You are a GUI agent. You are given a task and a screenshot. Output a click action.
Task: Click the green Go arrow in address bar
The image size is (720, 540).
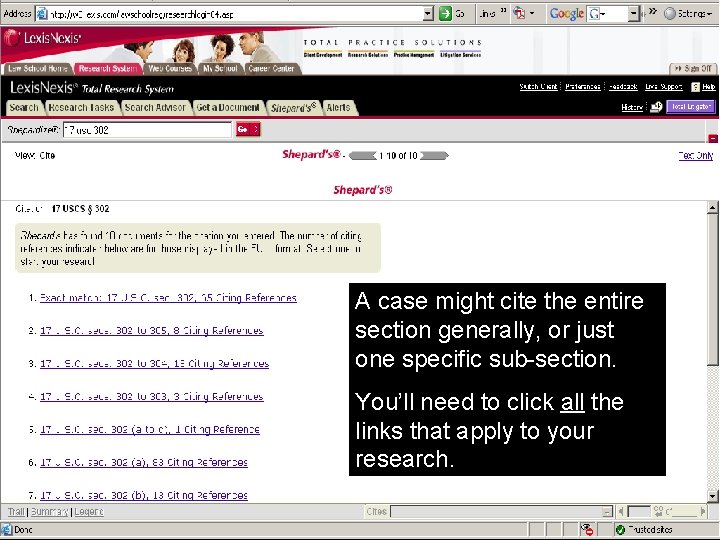(445, 14)
